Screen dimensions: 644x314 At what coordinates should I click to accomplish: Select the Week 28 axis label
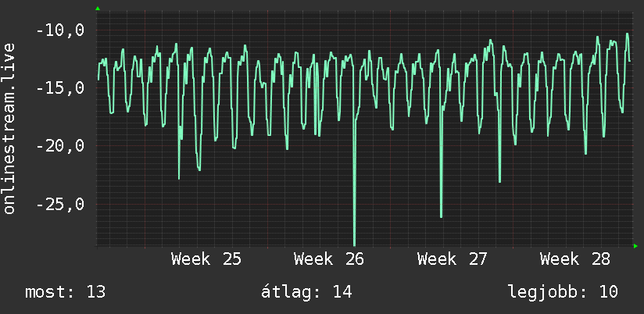coord(574,259)
